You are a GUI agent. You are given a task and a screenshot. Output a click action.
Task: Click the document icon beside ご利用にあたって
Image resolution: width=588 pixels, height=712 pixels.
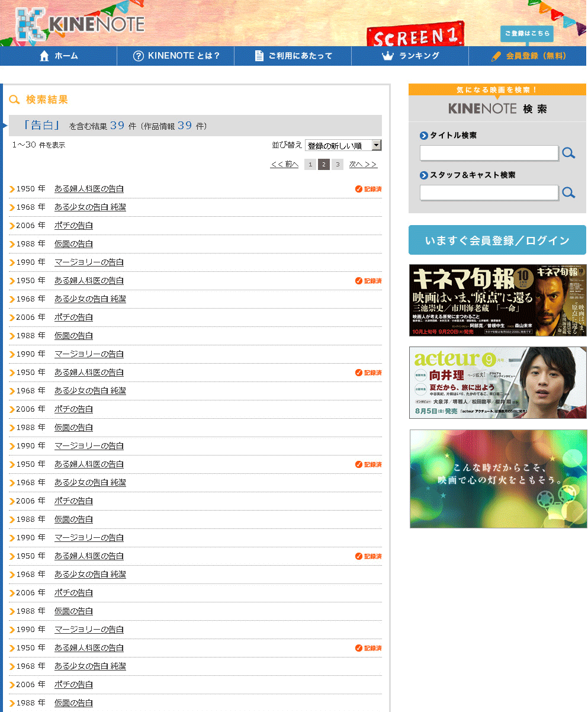coord(259,56)
